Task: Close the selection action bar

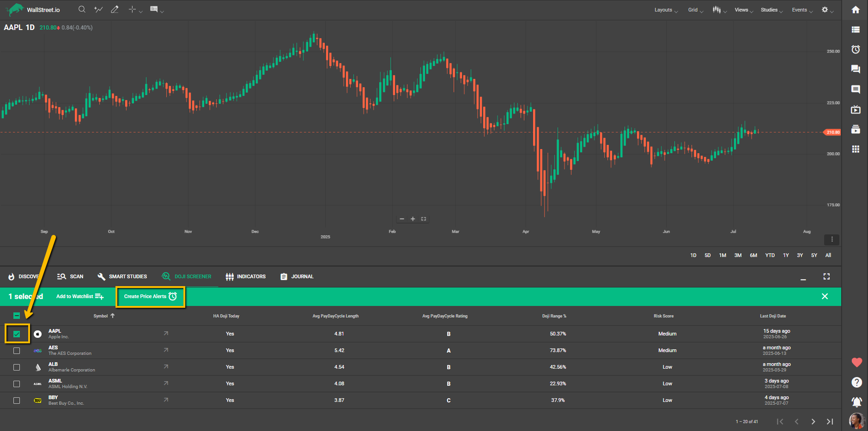Action: click(x=825, y=296)
